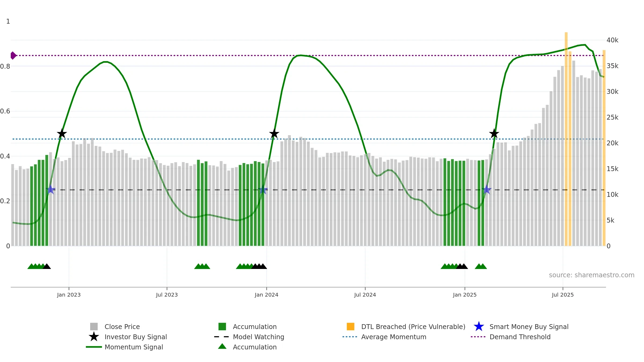The image size is (644, 362).
Task: Toggle the Demand Threshold legend entry
Action: 511,337
